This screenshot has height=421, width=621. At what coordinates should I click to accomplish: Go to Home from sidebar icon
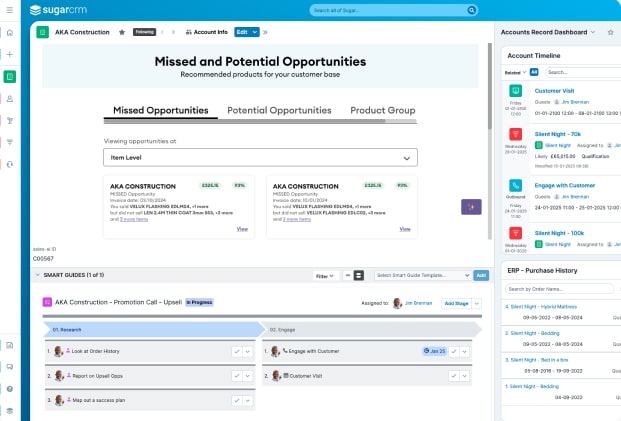pyautogui.click(x=10, y=32)
